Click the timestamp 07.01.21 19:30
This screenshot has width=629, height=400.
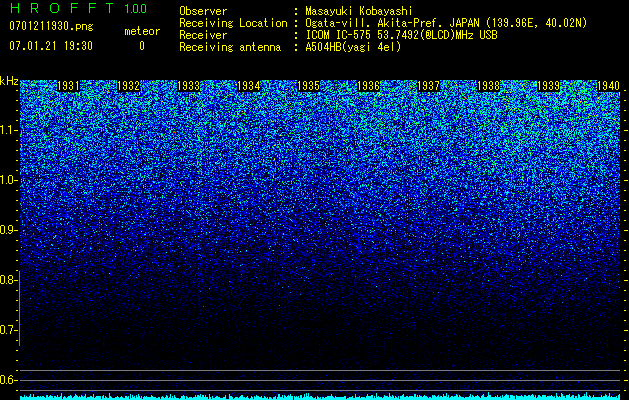point(51,46)
